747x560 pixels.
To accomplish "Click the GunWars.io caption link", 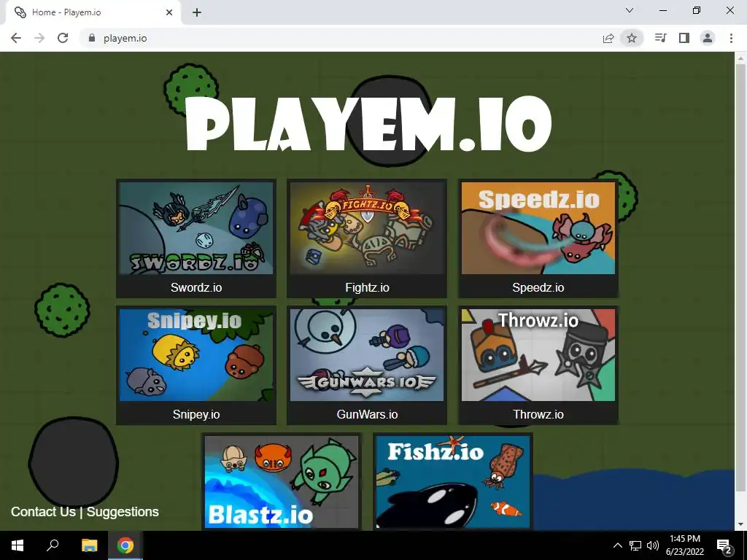I will pos(368,414).
